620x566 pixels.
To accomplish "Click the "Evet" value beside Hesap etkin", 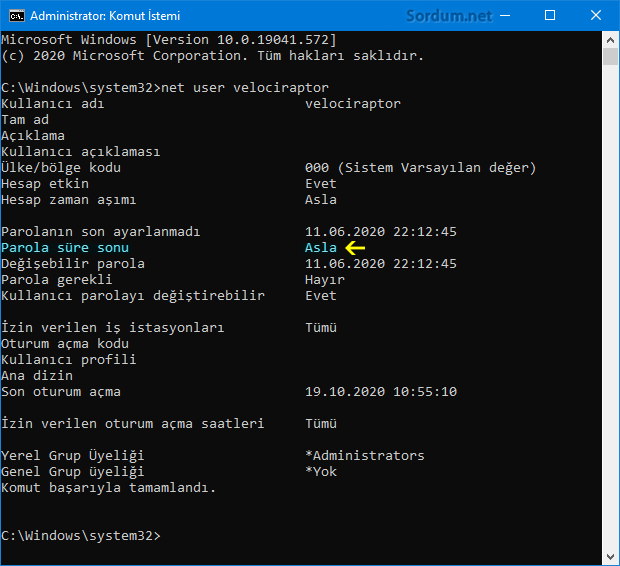I will click(x=321, y=184).
